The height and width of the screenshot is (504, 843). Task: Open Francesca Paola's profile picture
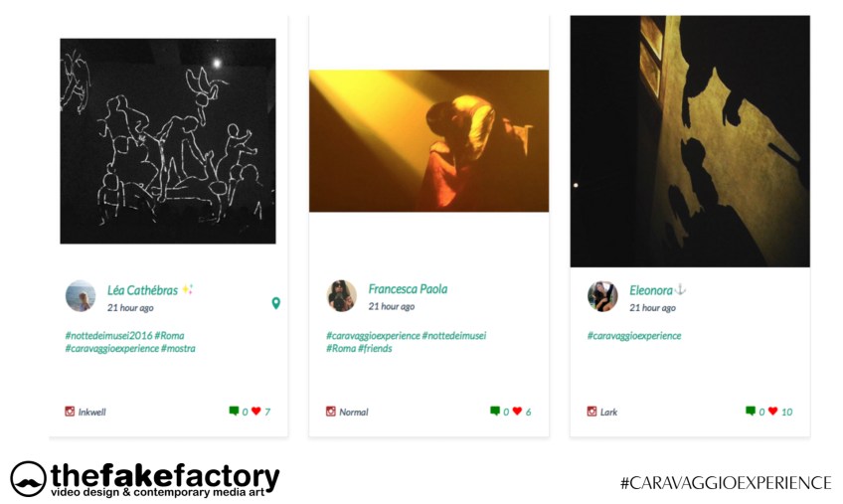click(x=342, y=296)
